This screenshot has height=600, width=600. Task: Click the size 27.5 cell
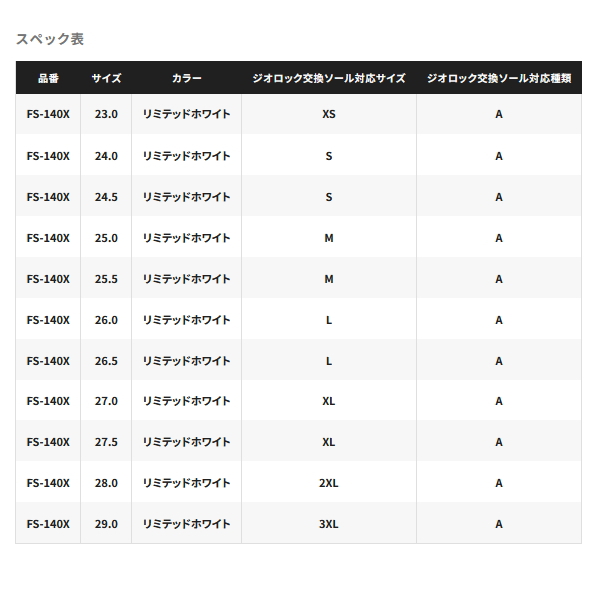coord(106,442)
